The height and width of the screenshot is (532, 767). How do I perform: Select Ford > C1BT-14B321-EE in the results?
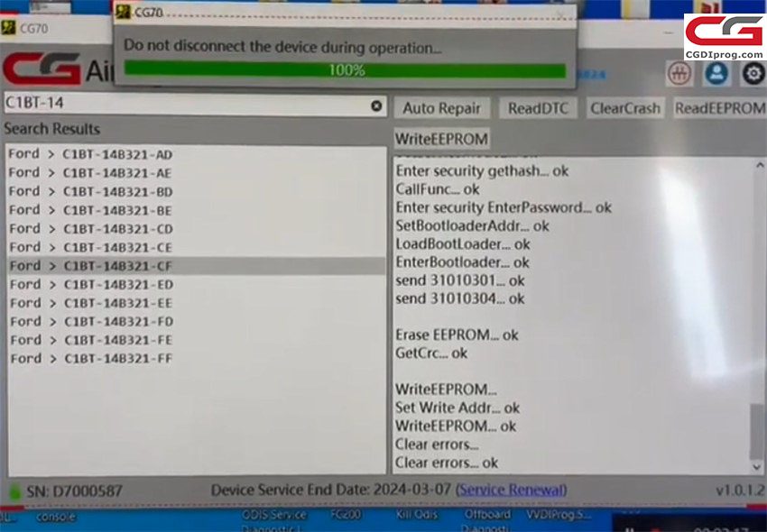coord(197,303)
